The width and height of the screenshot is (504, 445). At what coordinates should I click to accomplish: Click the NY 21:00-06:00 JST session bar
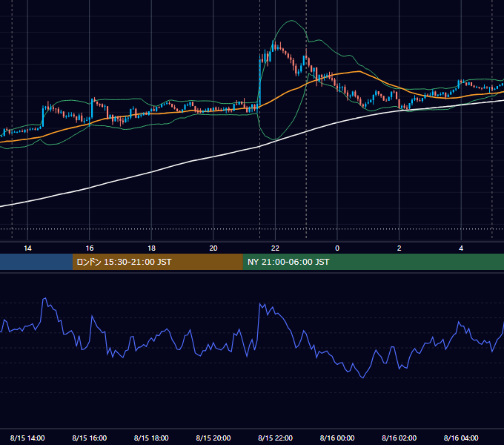tap(373, 262)
